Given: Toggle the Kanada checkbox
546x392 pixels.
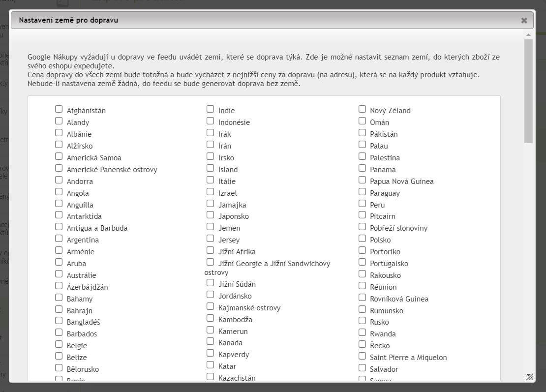Looking at the screenshot, I should pos(211,342).
